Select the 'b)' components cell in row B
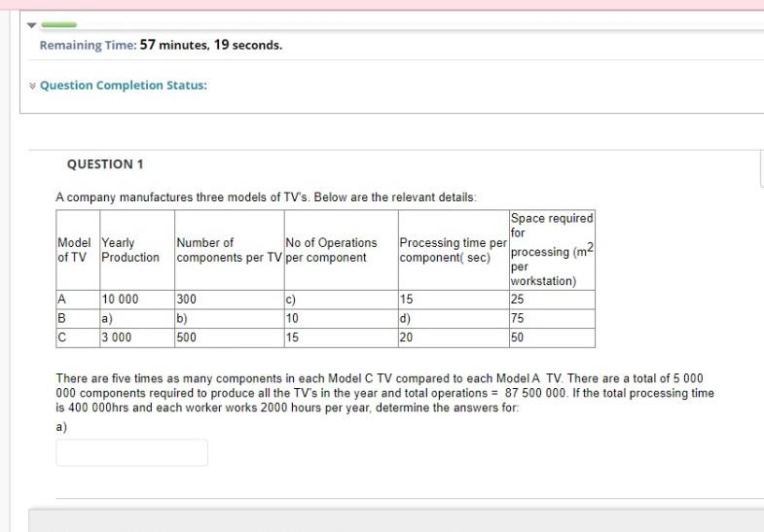This screenshot has height=532, width=764. [x=230, y=319]
